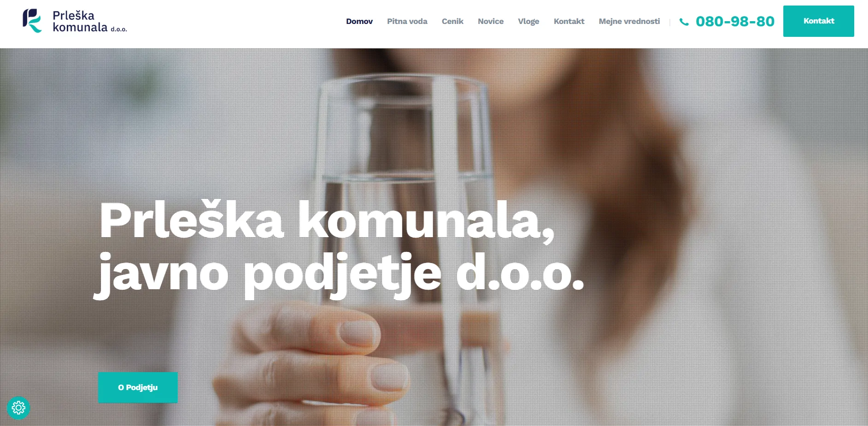This screenshot has height=426, width=868.
Task: Select Cenik in the navigation
Action: 452,21
